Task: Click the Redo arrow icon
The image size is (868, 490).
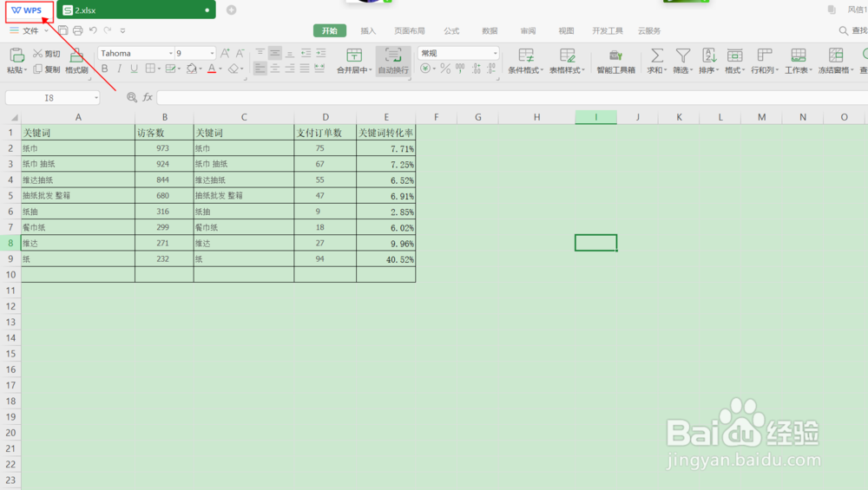Action: tap(108, 30)
